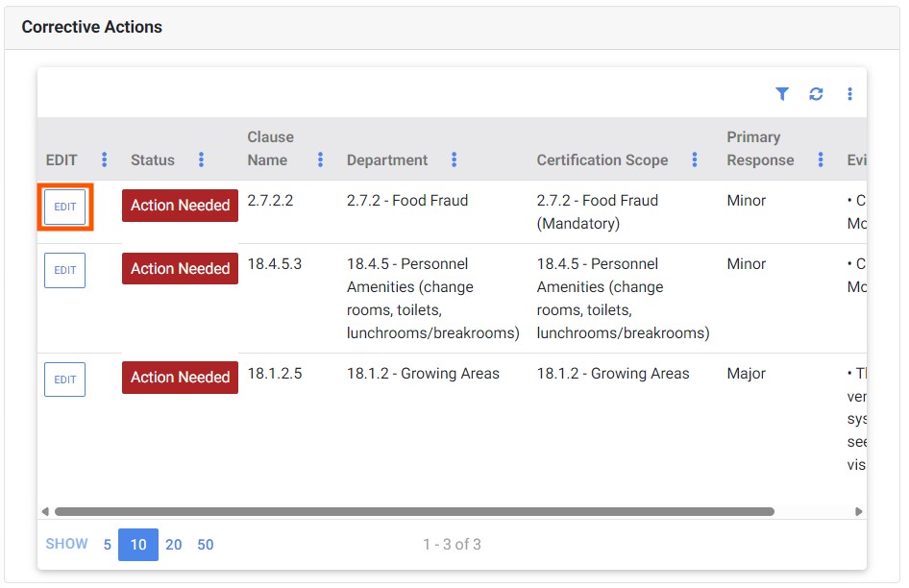This screenshot has width=909, height=588.
Task: Open the table filter icon
Action: [x=782, y=94]
